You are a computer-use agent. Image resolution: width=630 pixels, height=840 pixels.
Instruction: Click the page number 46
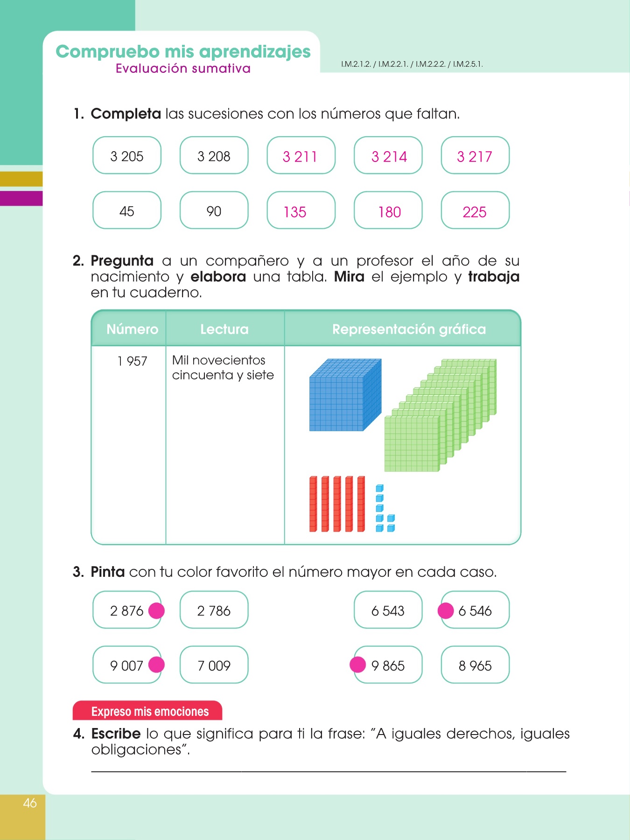29,803
